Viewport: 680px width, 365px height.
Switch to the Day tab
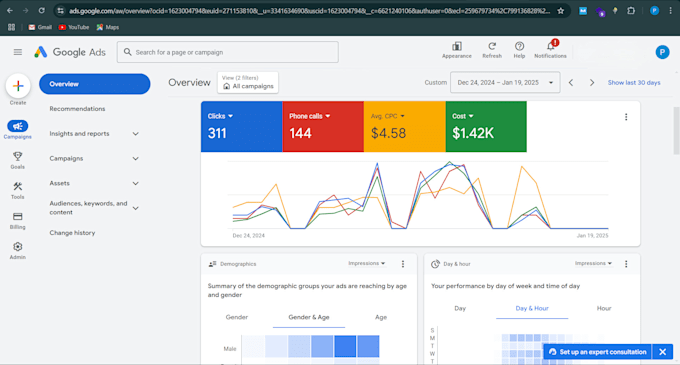coord(460,308)
